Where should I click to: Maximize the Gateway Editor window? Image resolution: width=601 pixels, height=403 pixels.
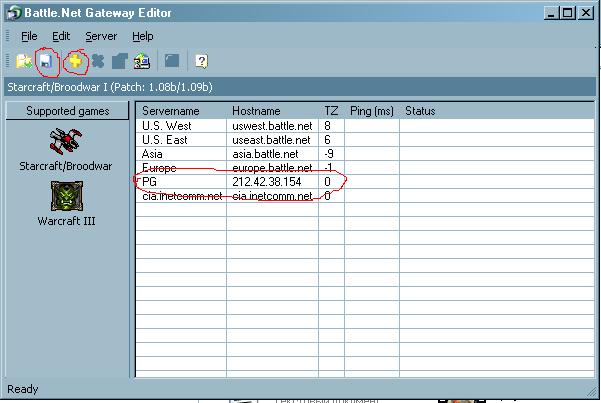[567, 13]
